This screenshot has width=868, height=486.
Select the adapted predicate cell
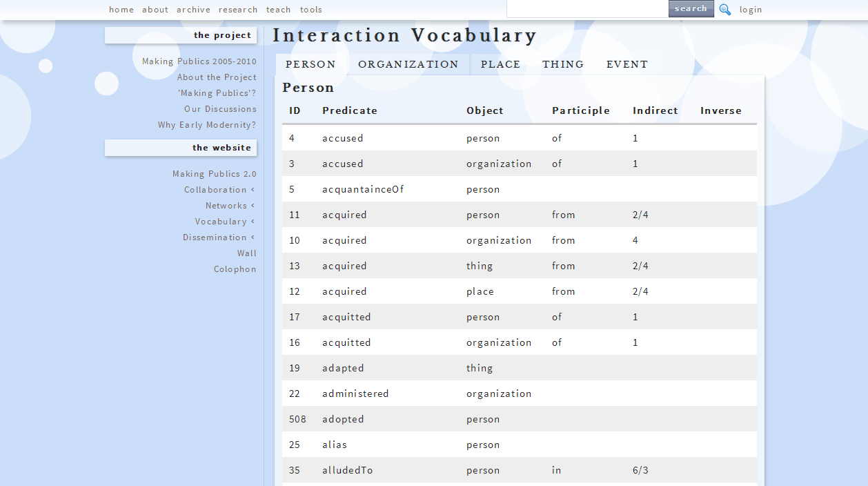tap(343, 368)
